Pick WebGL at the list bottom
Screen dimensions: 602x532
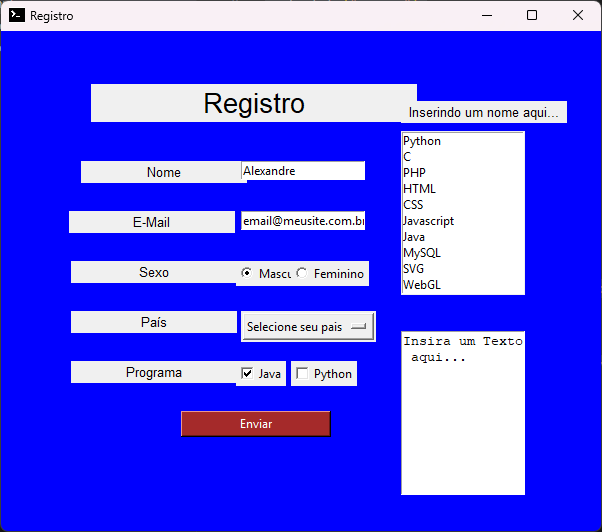(x=421, y=285)
